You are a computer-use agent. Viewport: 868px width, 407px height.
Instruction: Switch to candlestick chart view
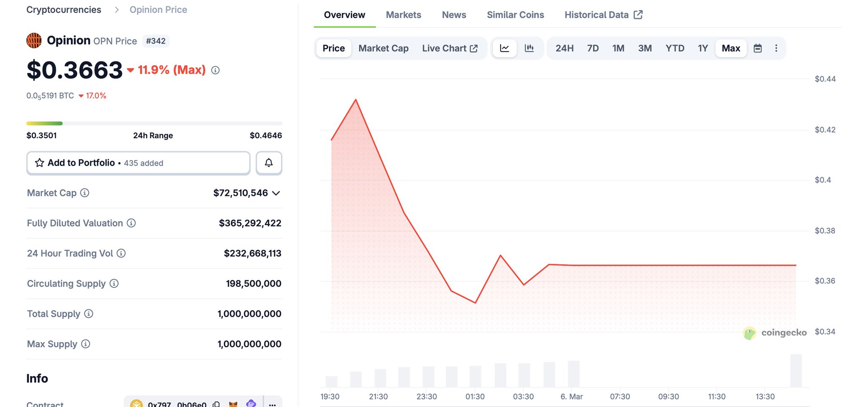(529, 48)
